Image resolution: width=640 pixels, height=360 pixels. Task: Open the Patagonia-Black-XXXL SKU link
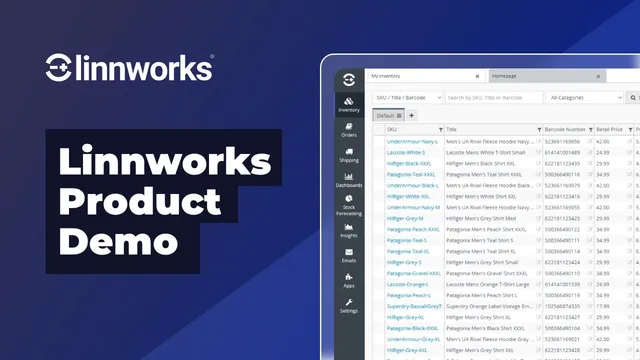pos(412,328)
